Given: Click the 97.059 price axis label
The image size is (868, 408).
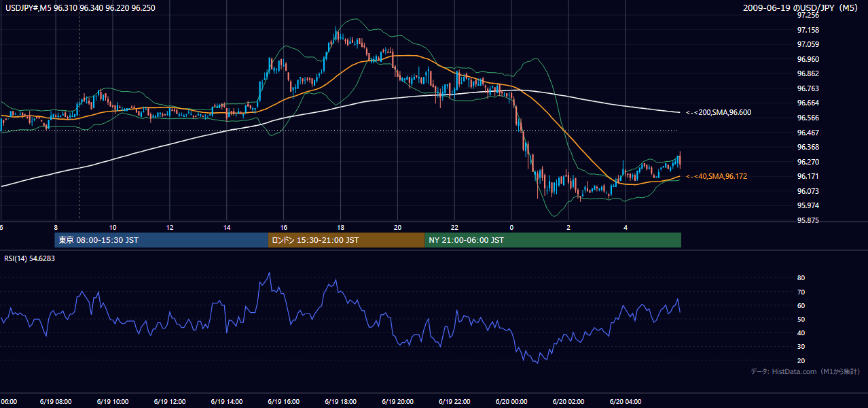Looking at the screenshot, I should pos(808,44).
